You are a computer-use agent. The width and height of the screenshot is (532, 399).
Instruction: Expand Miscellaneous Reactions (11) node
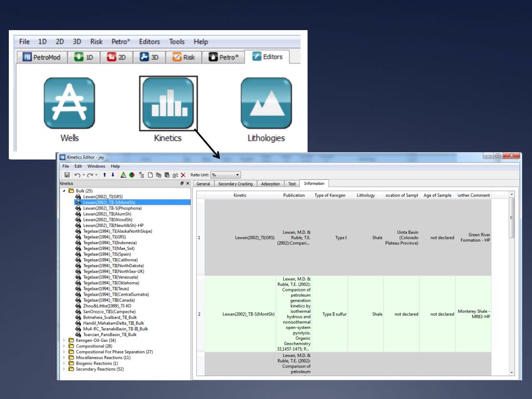pos(64,357)
